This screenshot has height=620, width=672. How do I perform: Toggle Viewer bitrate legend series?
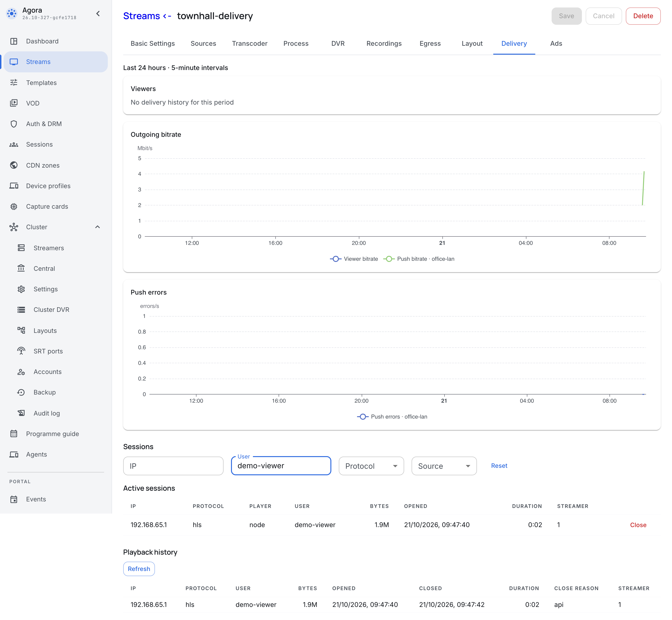[x=354, y=259]
